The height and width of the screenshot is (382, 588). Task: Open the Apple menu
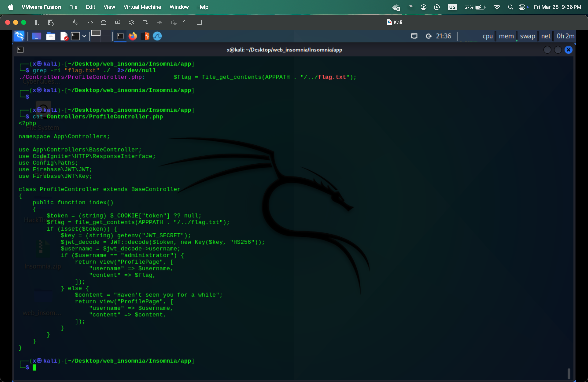click(x=11, y=7)
